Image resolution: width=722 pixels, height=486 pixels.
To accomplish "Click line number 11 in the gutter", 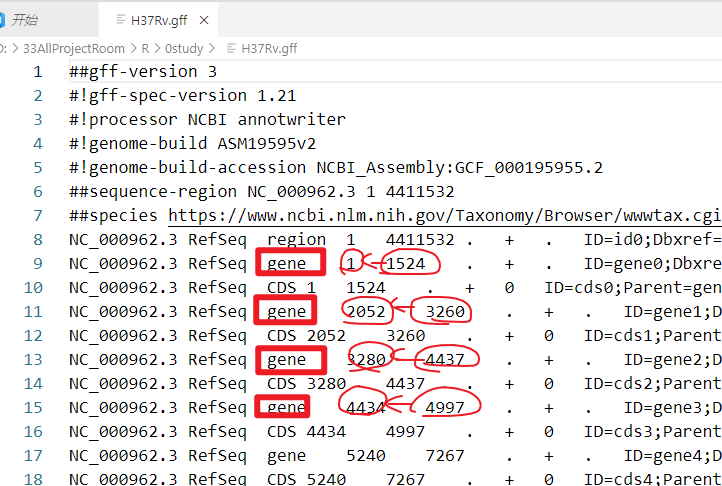I will click(x=33, y=312).
